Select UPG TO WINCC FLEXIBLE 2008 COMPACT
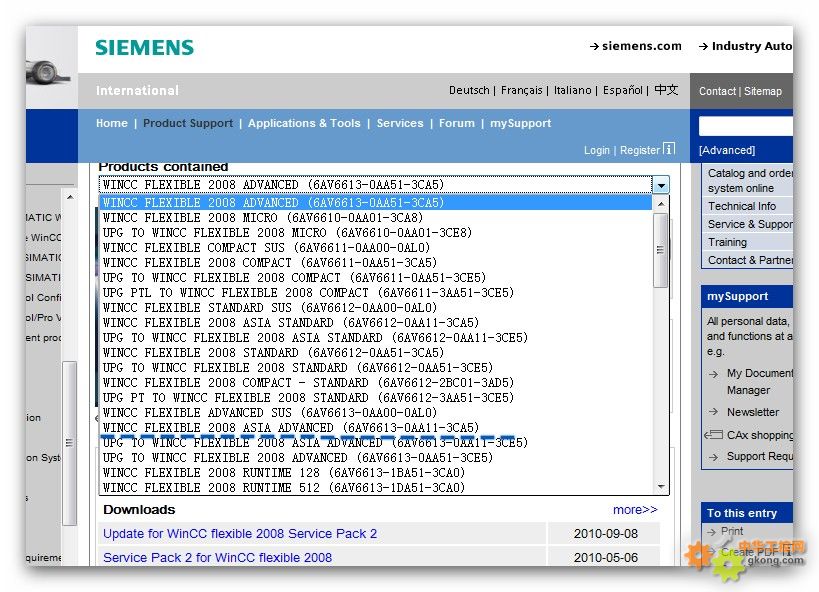Image resolution: width=819 pixels, height=592 pixels. coord(376,277)
